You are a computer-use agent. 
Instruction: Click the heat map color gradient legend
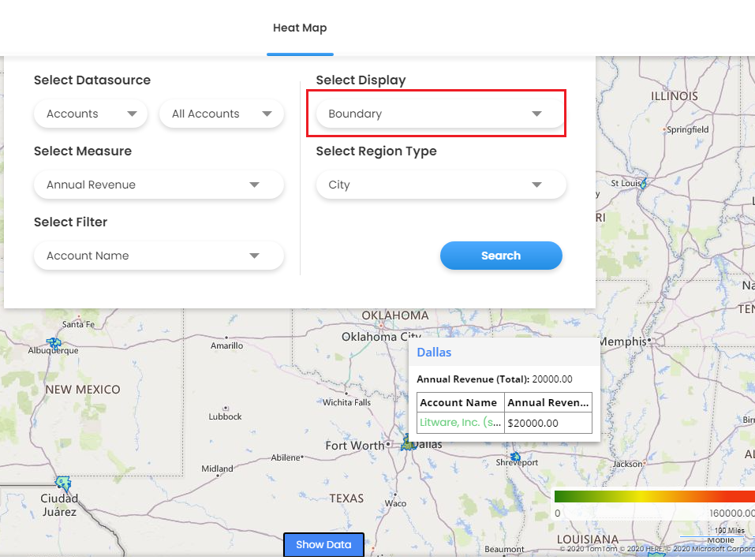(x=653, y=496)
